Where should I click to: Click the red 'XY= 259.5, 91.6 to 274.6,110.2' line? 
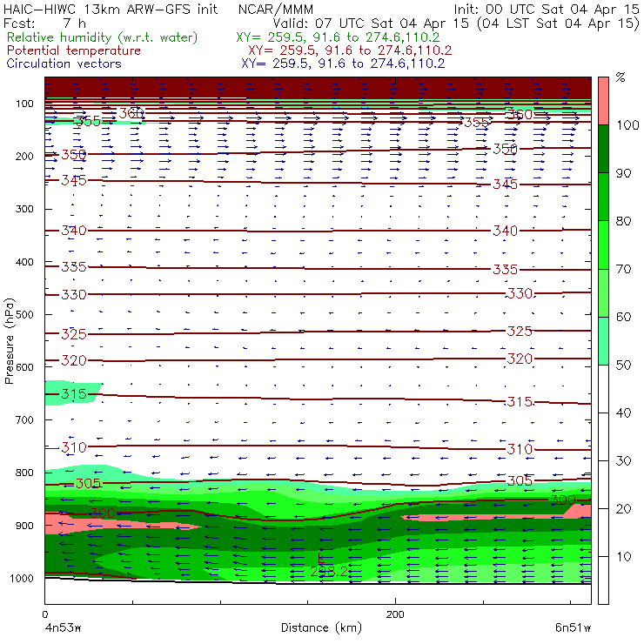(x=350, y=50)
